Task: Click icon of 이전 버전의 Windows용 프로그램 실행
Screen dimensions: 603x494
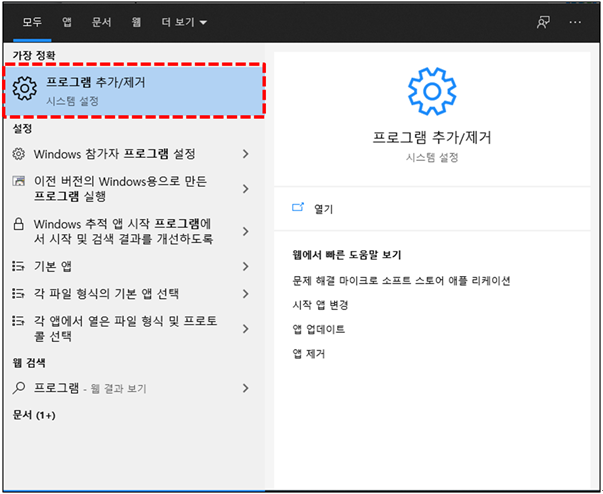Action: point(18,181)
